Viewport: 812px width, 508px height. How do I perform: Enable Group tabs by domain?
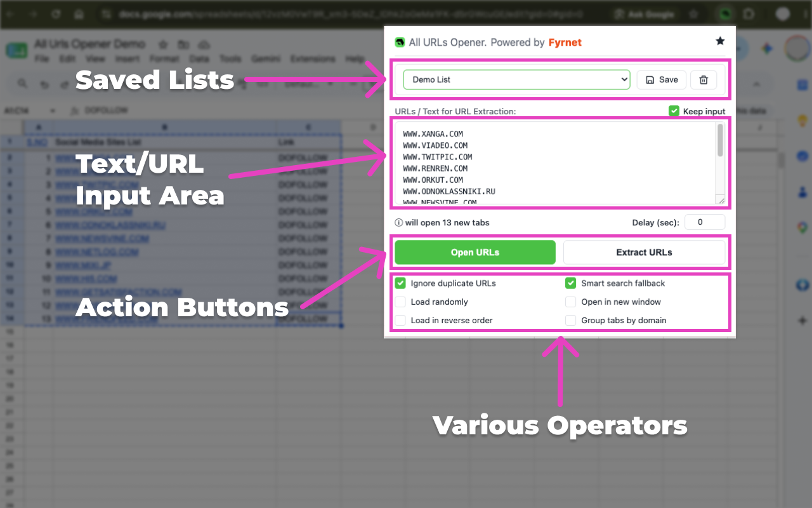[x=571, y=320]
